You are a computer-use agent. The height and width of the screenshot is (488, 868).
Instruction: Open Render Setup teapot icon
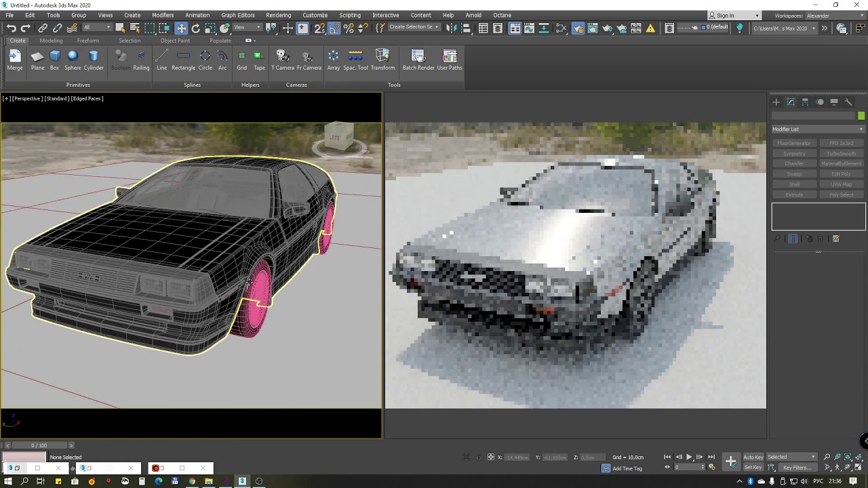pyautogui.click(x=578, y=28)
